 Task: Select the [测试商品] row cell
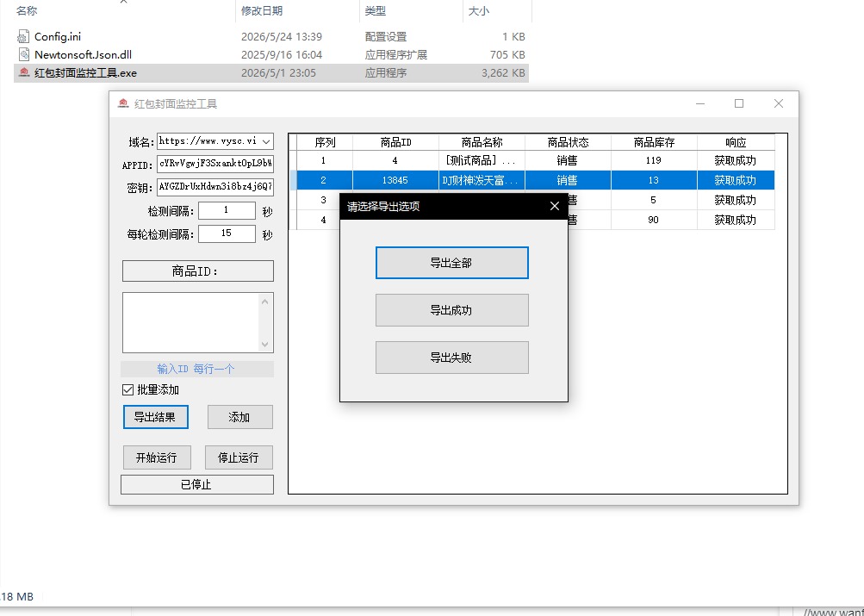(x=482, y=160)
